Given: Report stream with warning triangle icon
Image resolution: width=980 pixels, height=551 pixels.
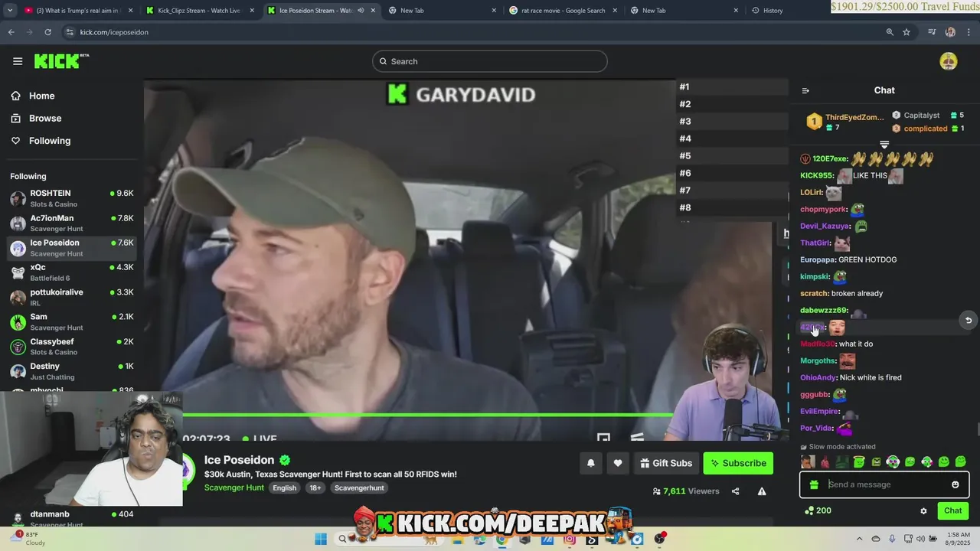Looking at the screenshot, I should 762,491.
